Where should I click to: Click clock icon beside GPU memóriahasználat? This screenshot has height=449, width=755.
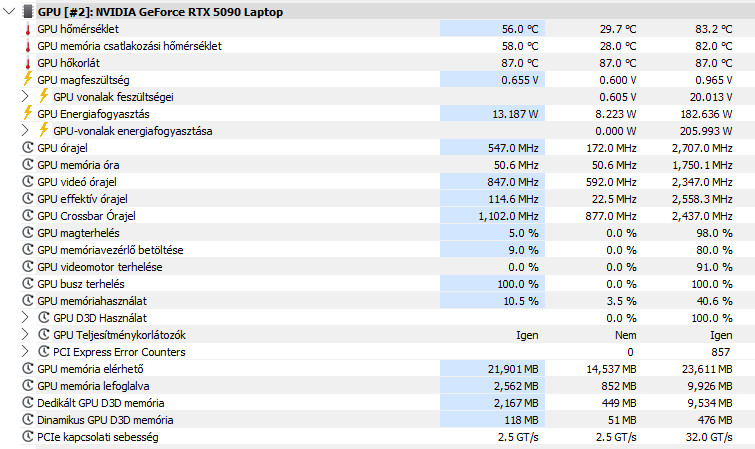click(28, 300)
